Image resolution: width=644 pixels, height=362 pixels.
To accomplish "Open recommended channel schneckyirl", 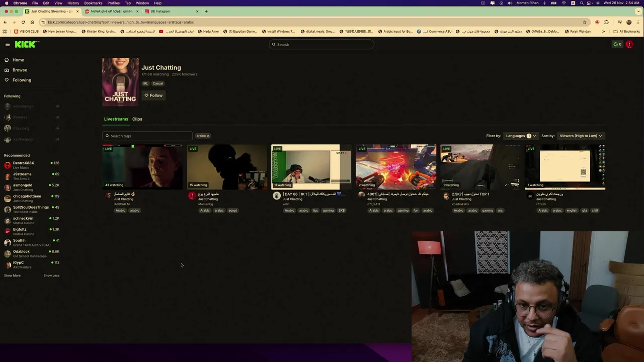I will (32, 220).
